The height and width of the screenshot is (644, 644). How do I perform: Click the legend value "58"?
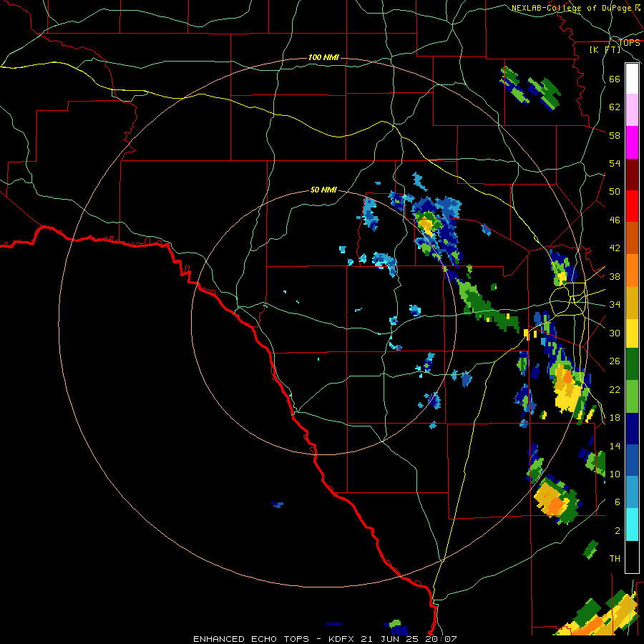(x=615, y=135)
